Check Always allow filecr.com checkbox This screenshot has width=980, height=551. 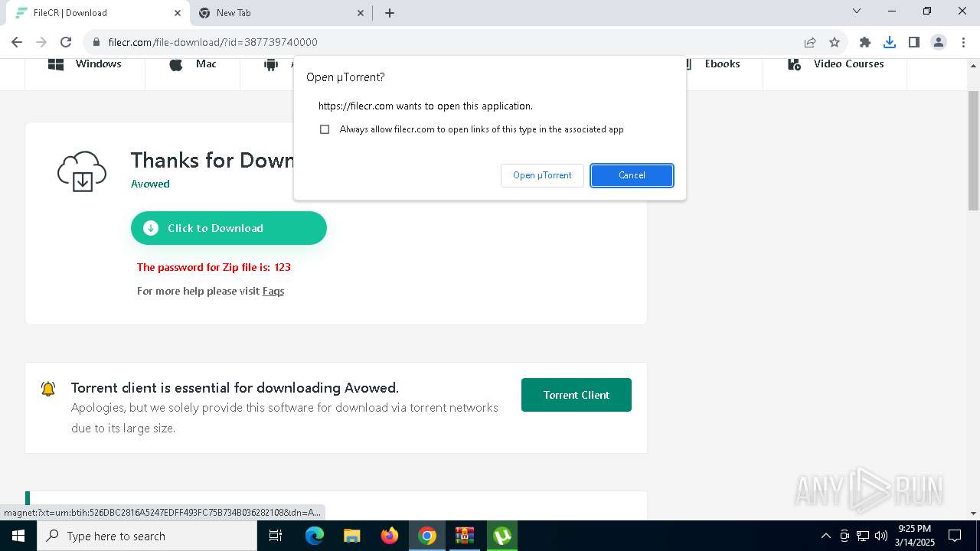pos(325,129)
